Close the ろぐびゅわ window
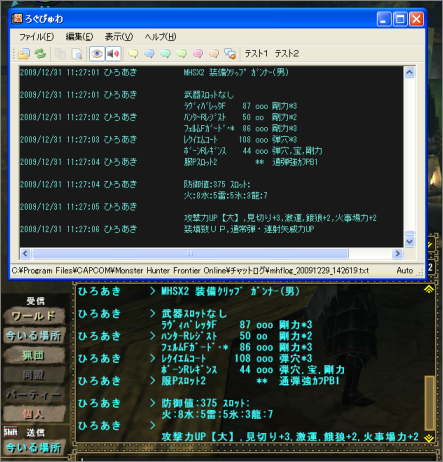 [416, 19]
